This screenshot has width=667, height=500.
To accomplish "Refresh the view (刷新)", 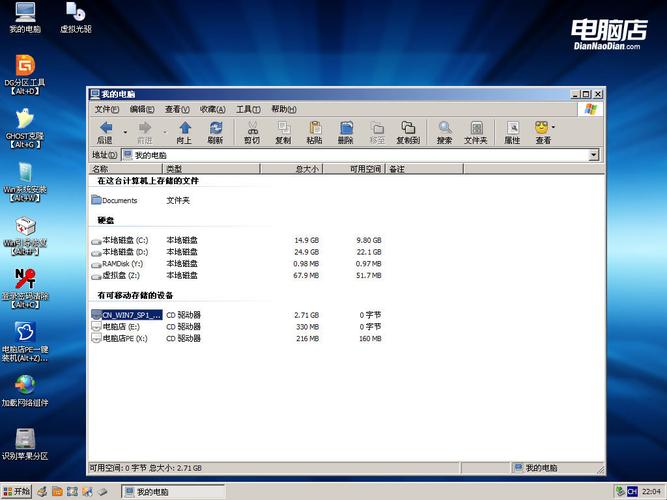I will pos(215,132).
